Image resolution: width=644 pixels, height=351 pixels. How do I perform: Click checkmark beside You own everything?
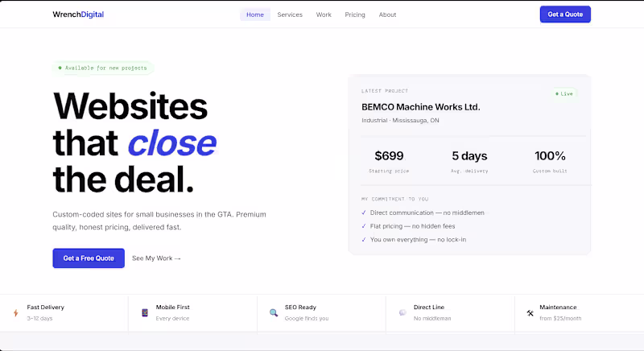coord(364,240)
